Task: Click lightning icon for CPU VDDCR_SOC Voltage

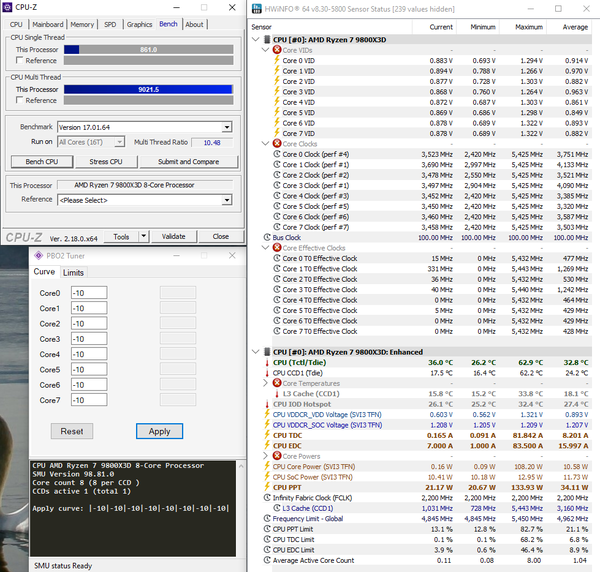Action: tap(267, 424)
